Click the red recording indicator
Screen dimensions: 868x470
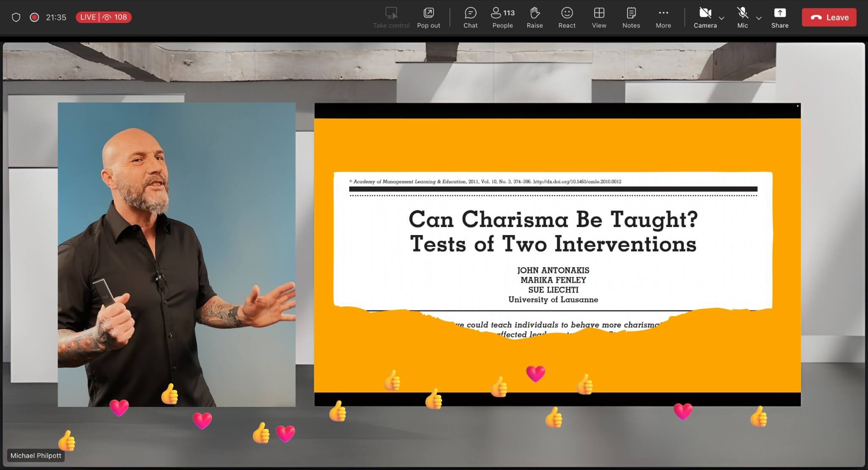click(34, 17)
